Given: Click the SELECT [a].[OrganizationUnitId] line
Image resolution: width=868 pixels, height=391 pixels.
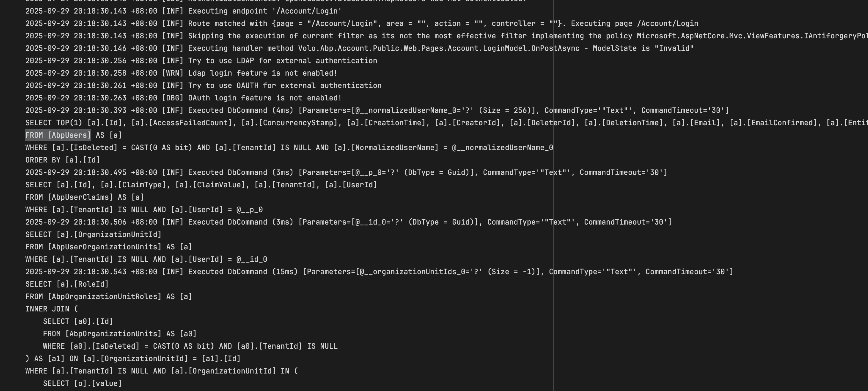Looking at the screenshot, I should point(93,235).
